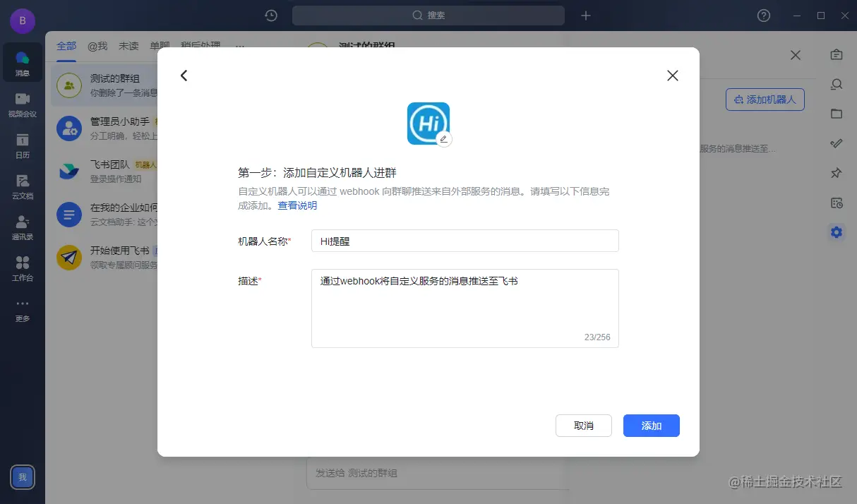Open the tasks checkmark icon
The image size is (857, 504).
(x=837, y=143)
